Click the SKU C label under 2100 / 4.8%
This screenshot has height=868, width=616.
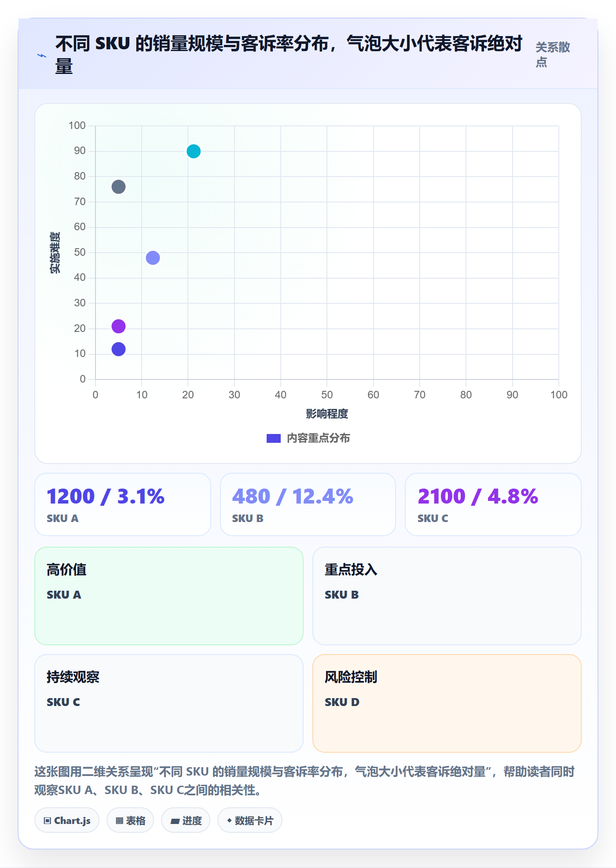(433, 519)
